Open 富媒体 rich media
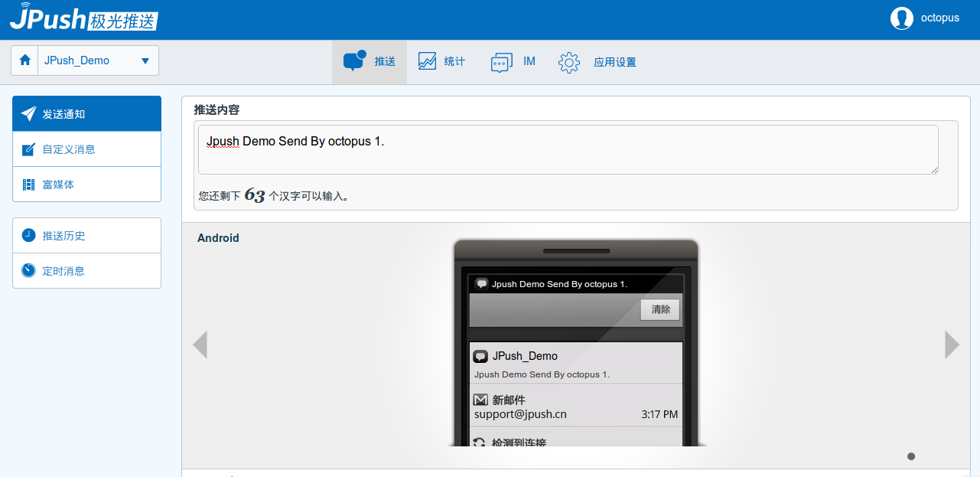980x477 pixels. click(86, 185)
